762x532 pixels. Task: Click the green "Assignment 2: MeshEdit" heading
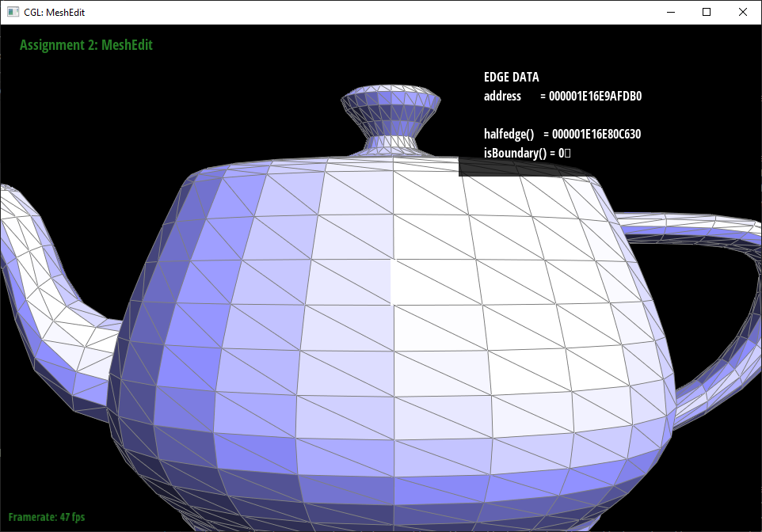click(x=86, y=45)
